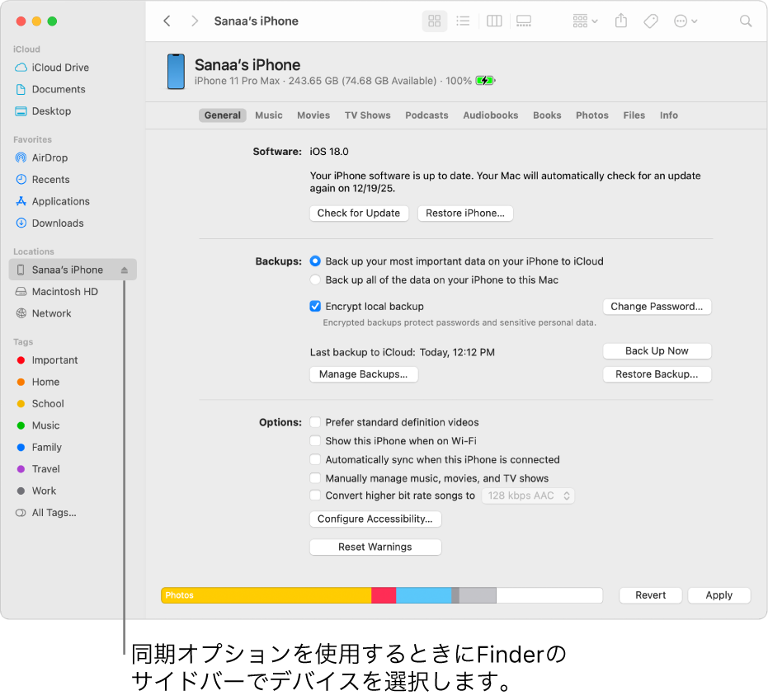
Task: Switch to the Books tab
Action: click(547, 115)
